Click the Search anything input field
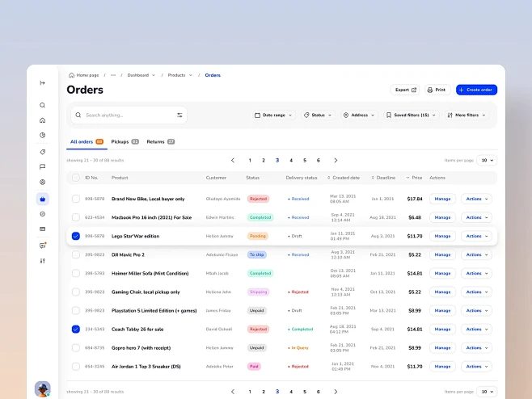532x399 pixels. click(125, 115)
